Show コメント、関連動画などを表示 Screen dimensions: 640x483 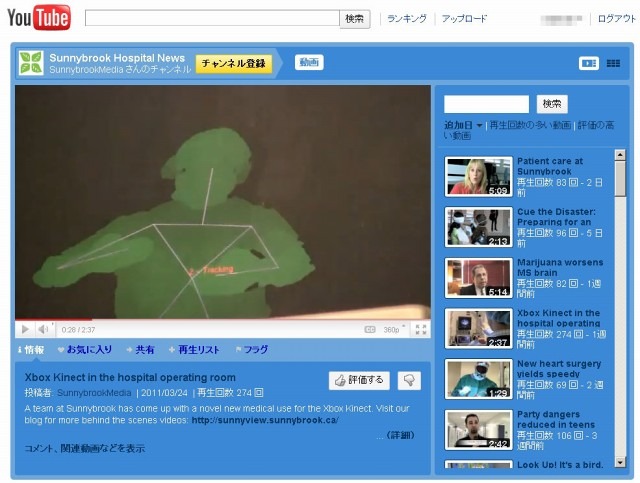click(x=84, y=448)
